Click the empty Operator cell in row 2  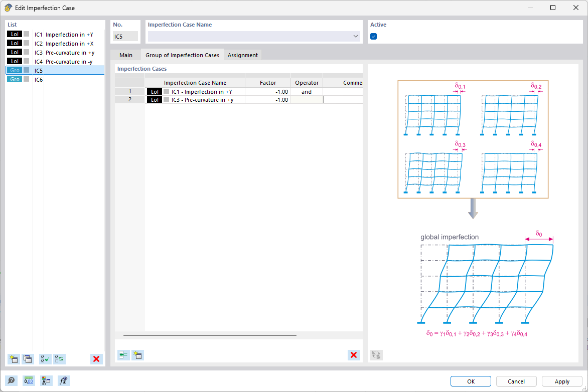[x=307, y=100]
